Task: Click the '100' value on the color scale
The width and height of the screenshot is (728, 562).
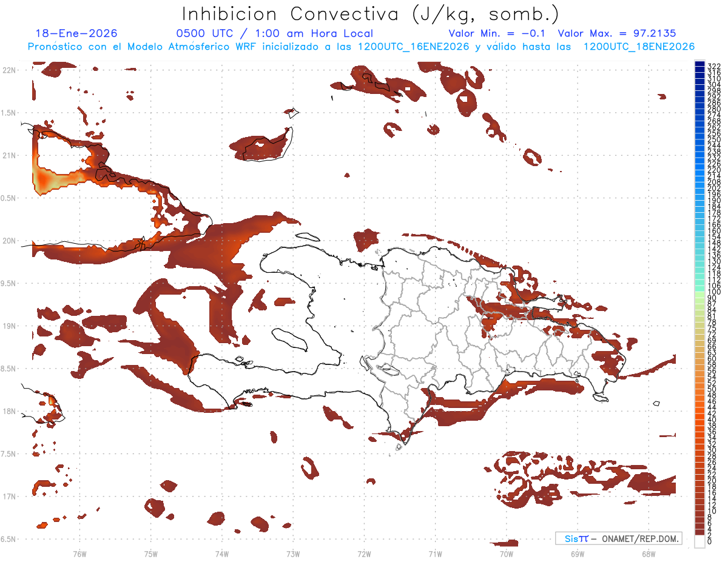Action: pos(713,292)
